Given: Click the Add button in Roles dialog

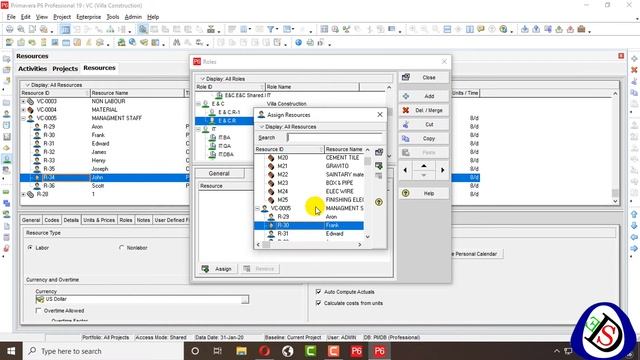Looking at the screenshot, I should pyautogui.click(x=424, y=96).
